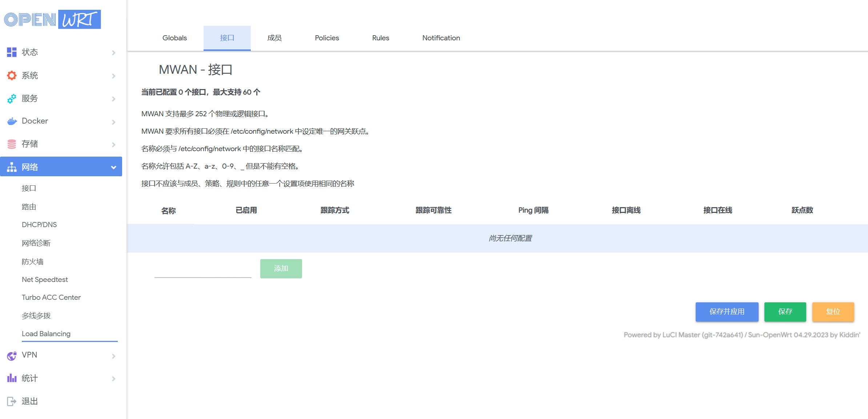The width and height of the screenshot is (868, 419).
Task: Expand the 状态 menu arrow
Action: coord(113,53)
